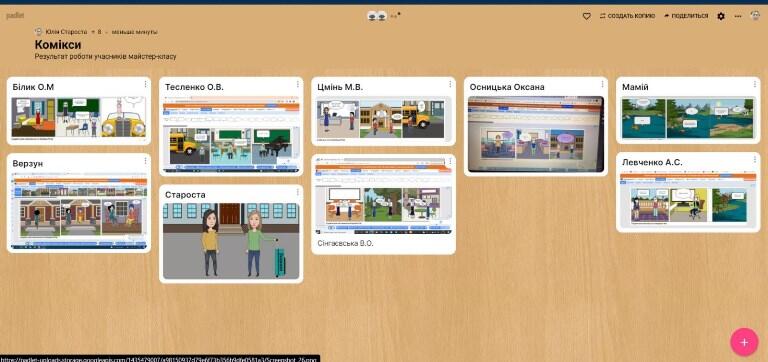Open options menu on Осницька Оксана post
This screenshot has height=362, width=768.
pyautogui.click(x=602, y=84)
